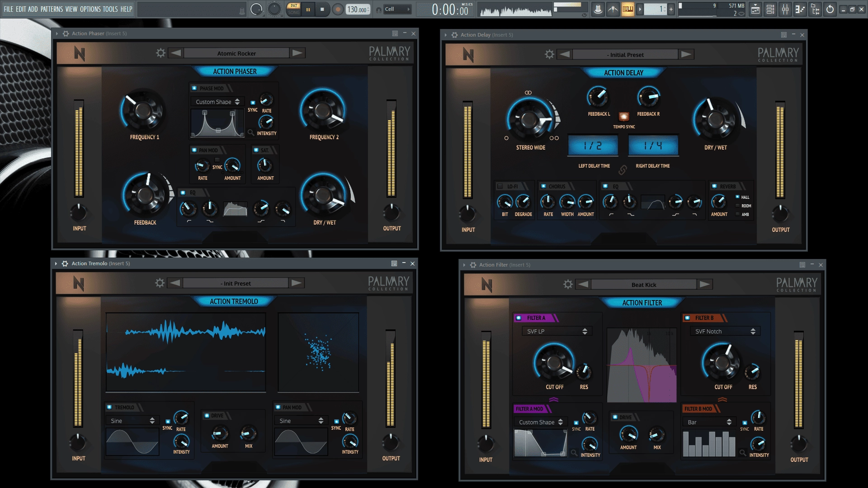Click magnifier icon in Filter B Mod
The image size is (868, 488).
[x=742, y=453]
